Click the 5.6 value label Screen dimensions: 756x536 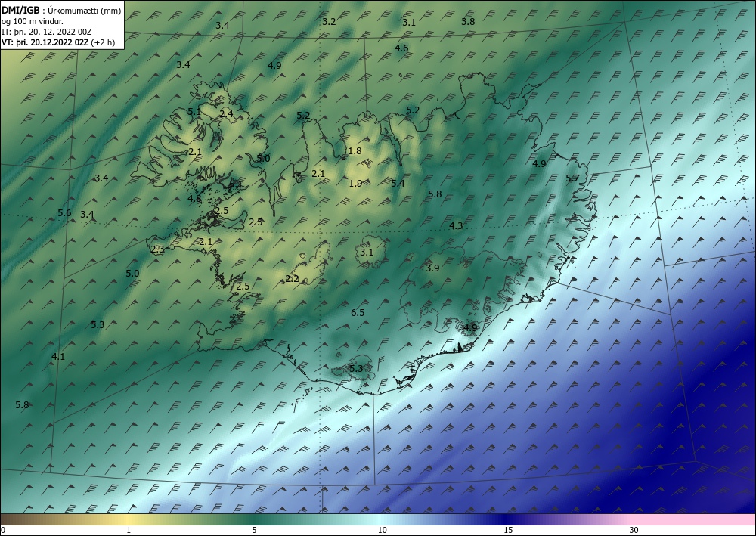(64, 213)
